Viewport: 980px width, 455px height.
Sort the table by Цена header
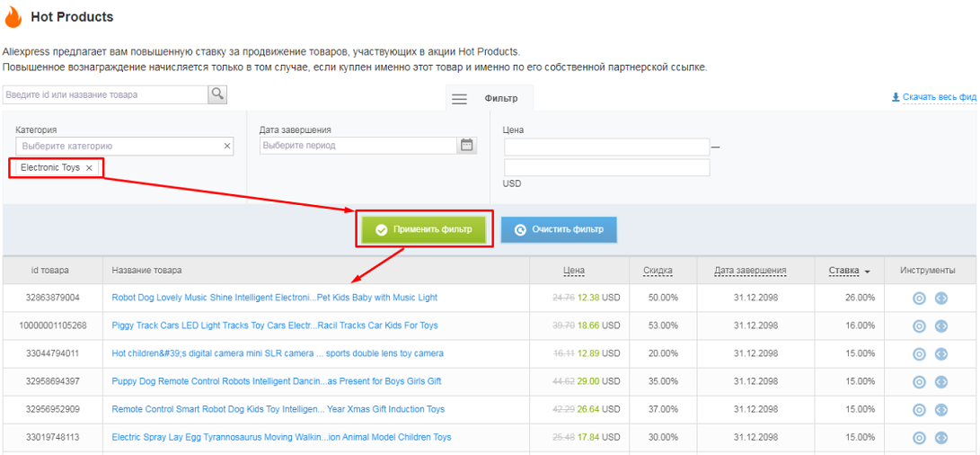point(573,271)
